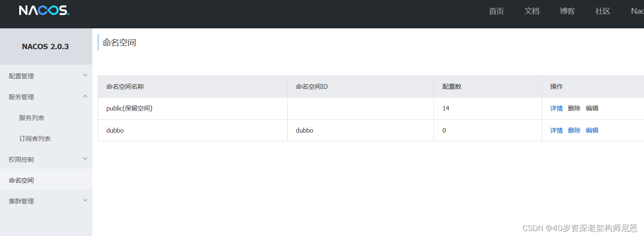
Task: Open 博客 in top navigation
Action: pyautogui.click(x=568, y=11)
